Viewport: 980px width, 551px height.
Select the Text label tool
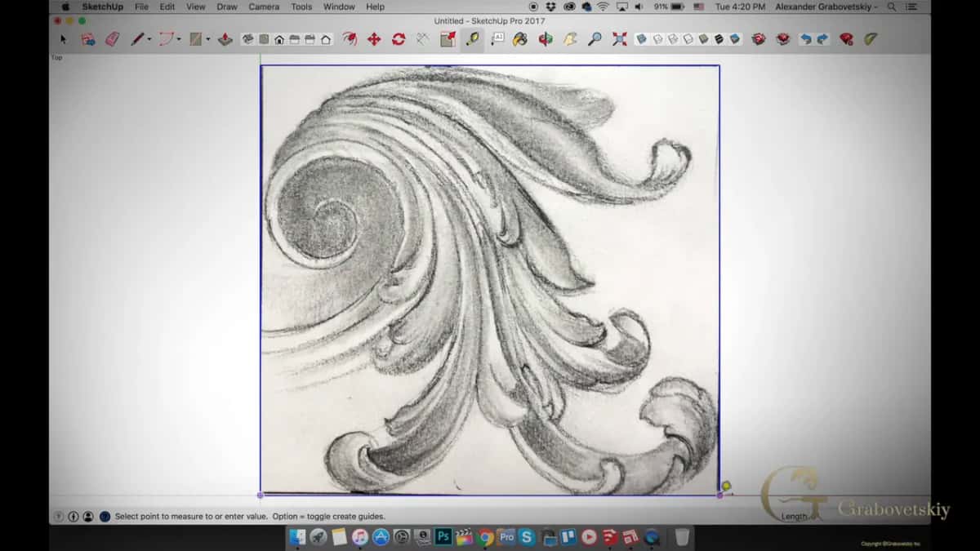pyautogui.click(x=497, y=38)
